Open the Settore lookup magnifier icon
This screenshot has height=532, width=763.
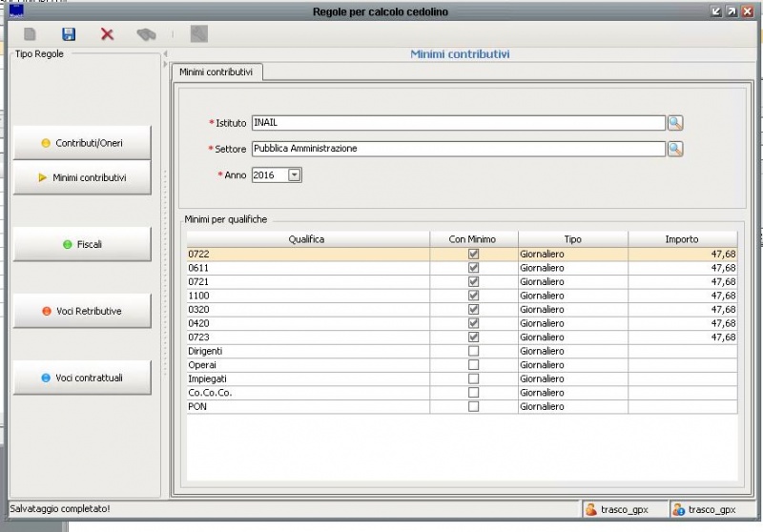point(675,149)
